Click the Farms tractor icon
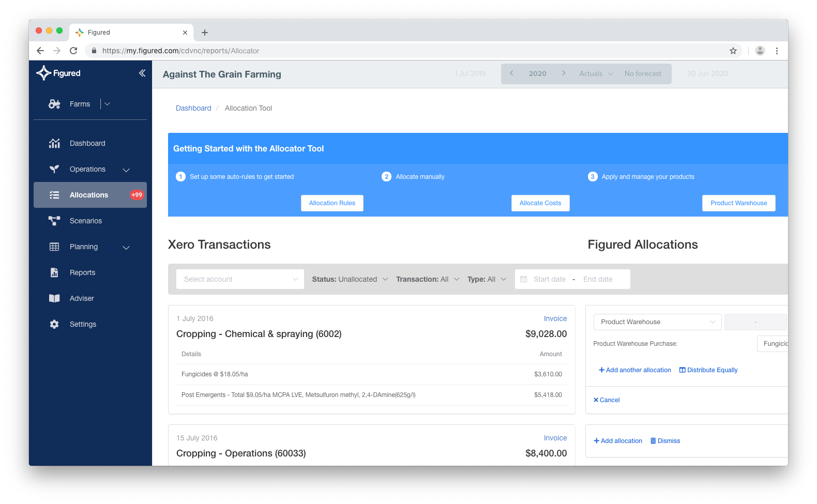The width and height of the screenshot is (817, 504). point(54,104)
